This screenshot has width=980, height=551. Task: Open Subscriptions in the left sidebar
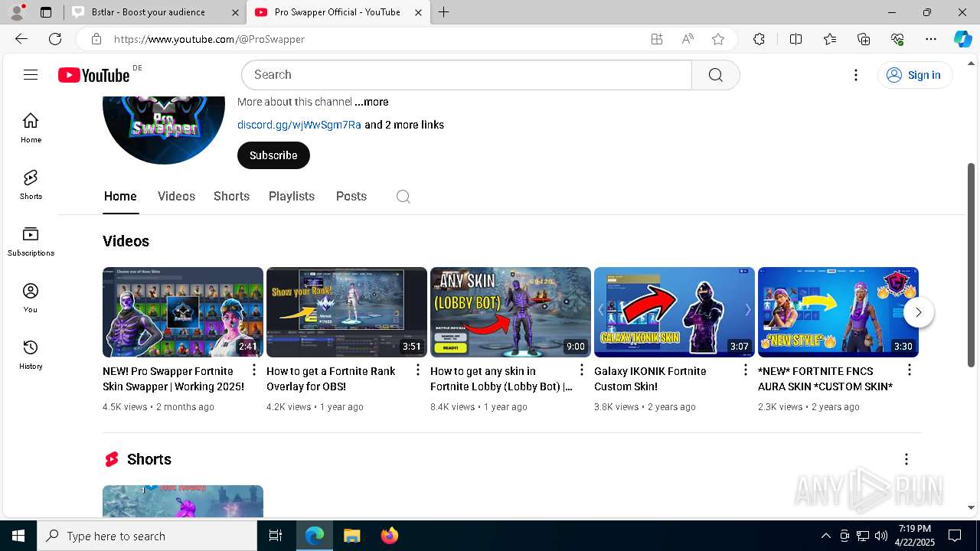[31, 241]
